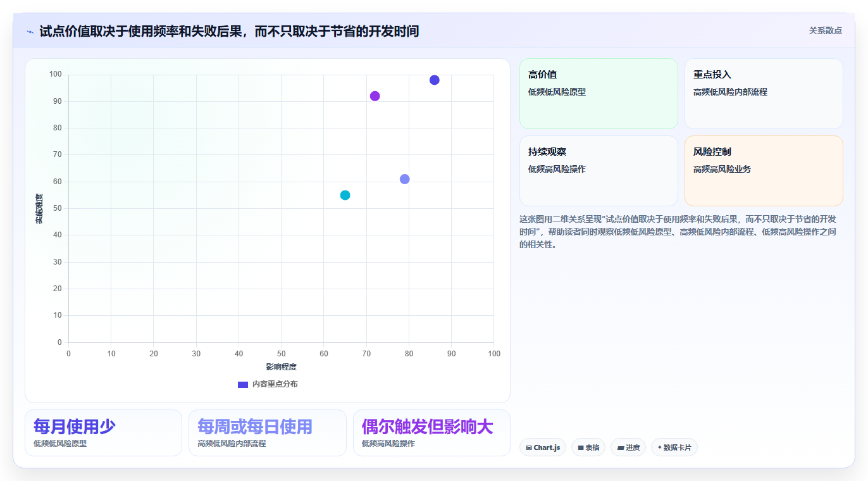Select the 表格 tag chip

pyautogui.click(x=588, y=447)
